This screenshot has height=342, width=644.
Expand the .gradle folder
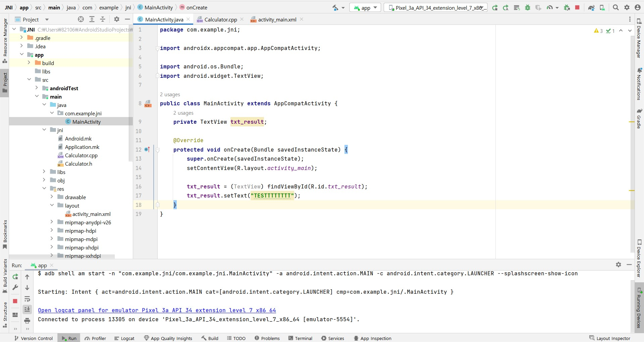tap(21, 38)
